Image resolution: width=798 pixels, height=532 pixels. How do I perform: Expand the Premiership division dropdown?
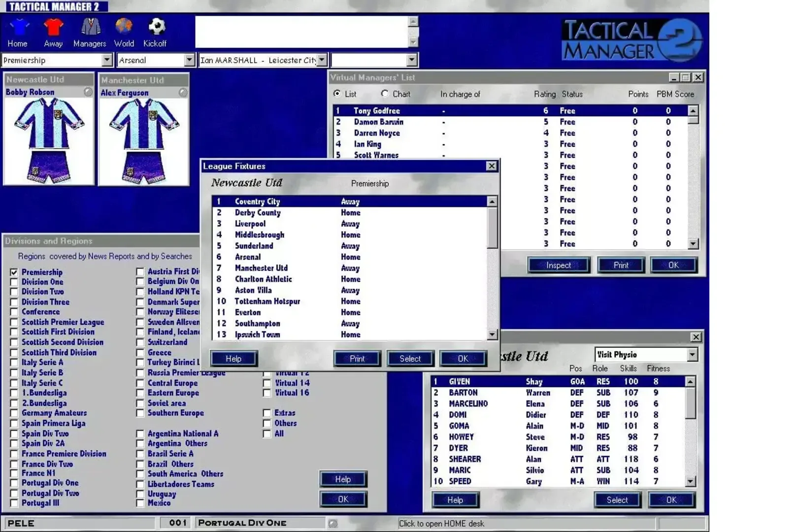(107, 60)
